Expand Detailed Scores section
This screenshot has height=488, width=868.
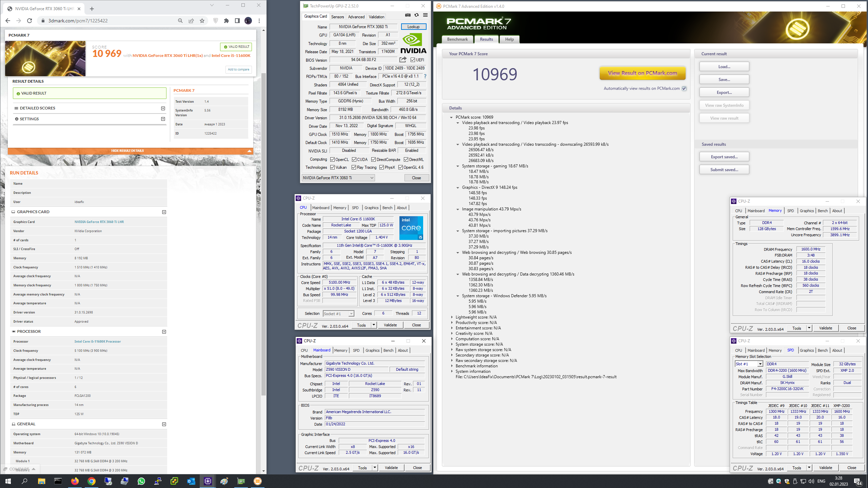click(x=163, y=108)
